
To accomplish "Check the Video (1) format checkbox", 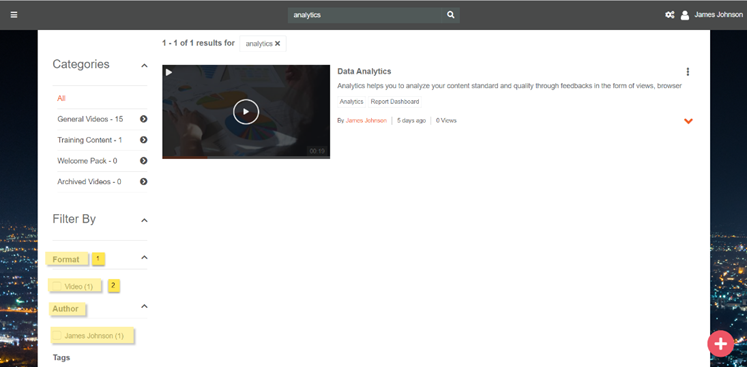I will (57, 286).
